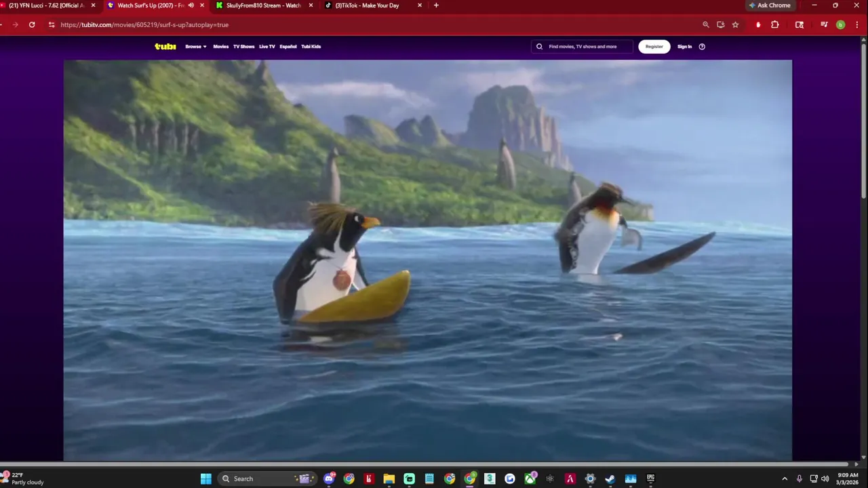Open the Chrome three-dot menu
Image resolution: width=868 pixels, height=488 pixels.
(x=856, y=24)
